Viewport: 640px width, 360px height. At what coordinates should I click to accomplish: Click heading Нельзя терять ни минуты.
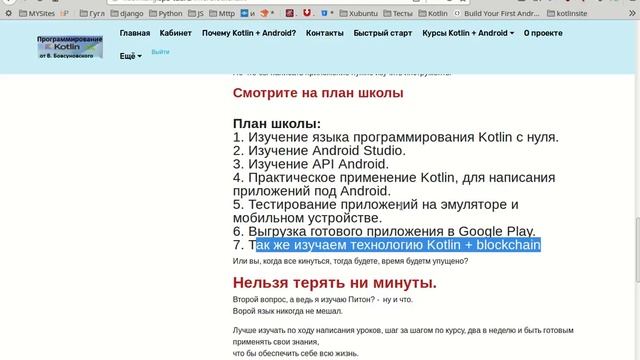click(x=335, y=282)
